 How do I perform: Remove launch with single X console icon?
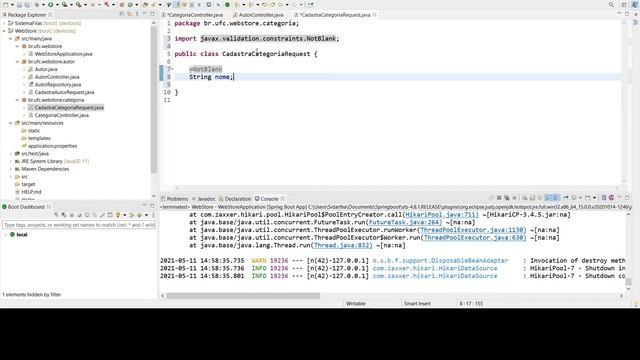point(499,198)
